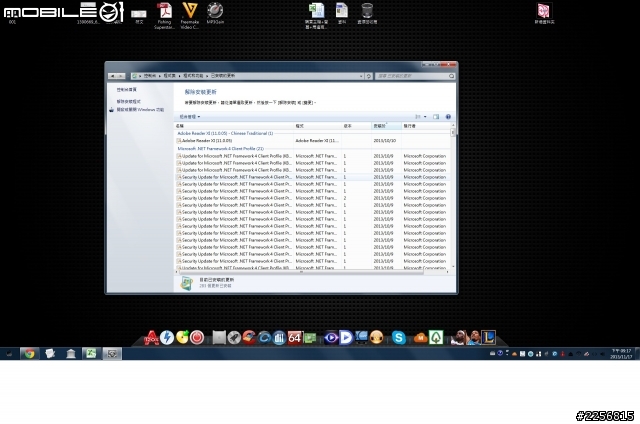This screenshot has width=640, height=424.
Task: Click the back arrow in the window
Action: 112,76
